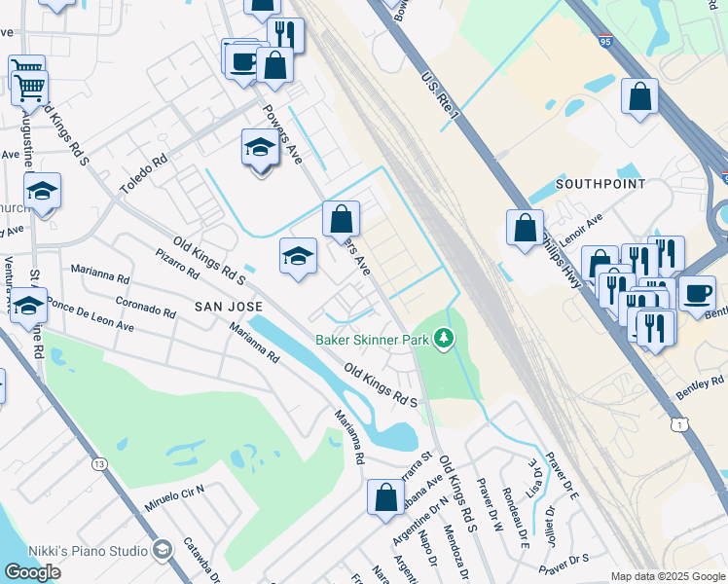Click restaurant marker at top center
Image resolution: width=728 pixels, height=584 pixels.
click(x=285, y=34)
